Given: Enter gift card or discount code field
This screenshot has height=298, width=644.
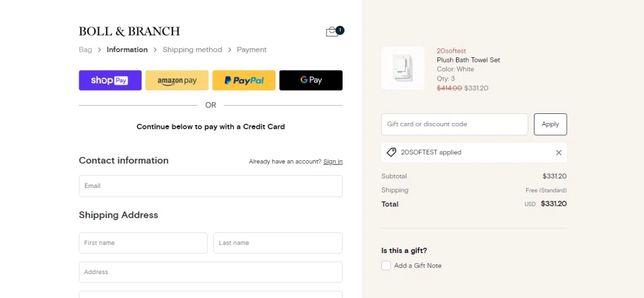Looking at the screenshot, I should point(454,124).
